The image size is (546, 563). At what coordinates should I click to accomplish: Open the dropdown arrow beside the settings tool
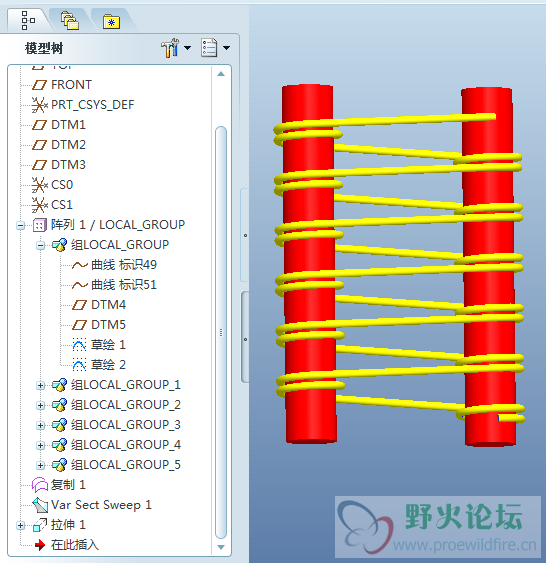(187, 47)
